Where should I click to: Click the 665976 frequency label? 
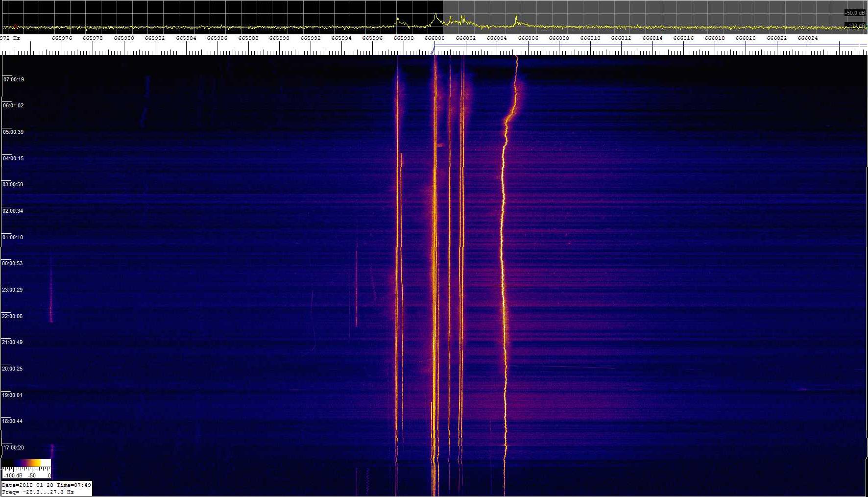[62, 38]
